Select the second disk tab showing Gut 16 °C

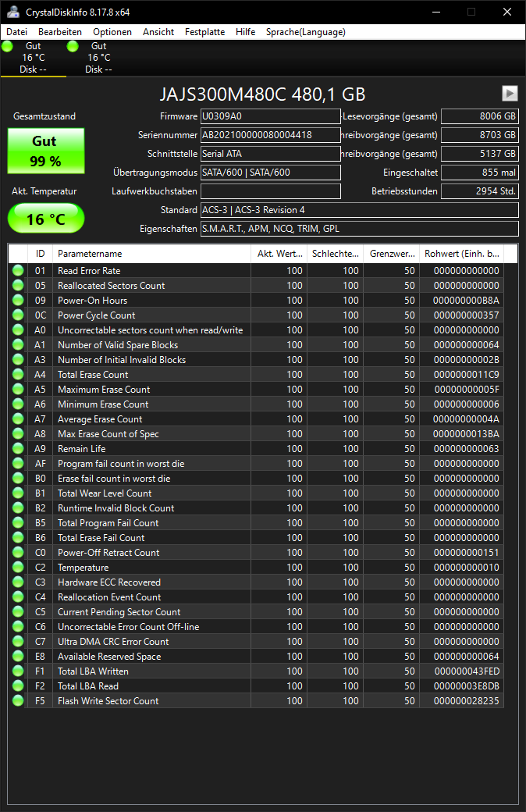tap(99, 58)
